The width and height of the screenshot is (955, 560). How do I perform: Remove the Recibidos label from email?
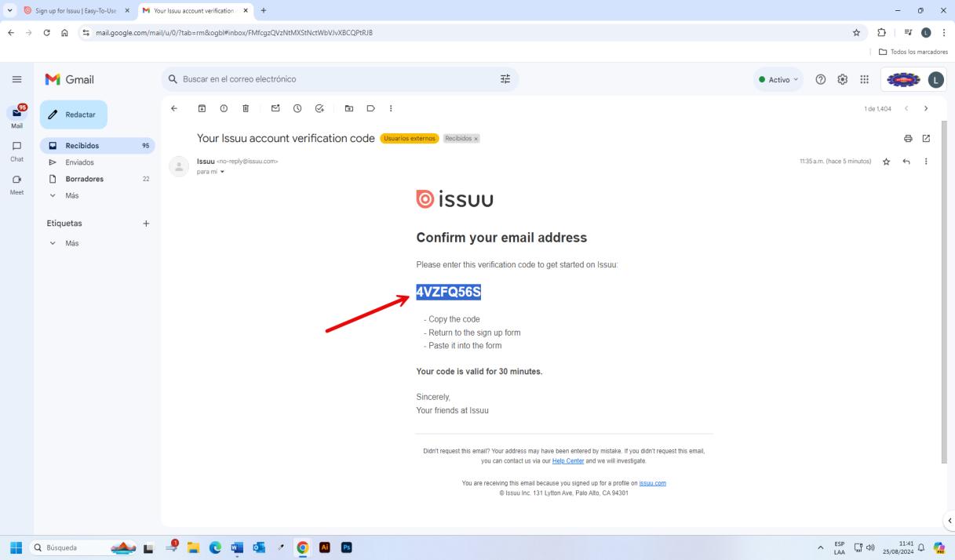pos(476,139)
